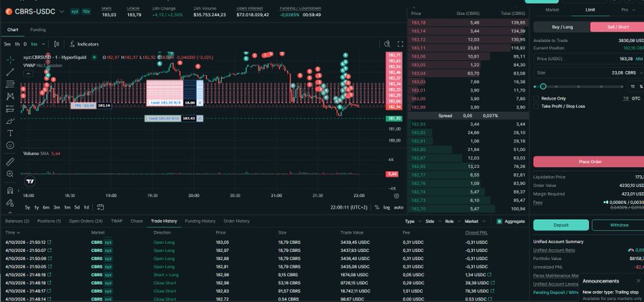Select the Text annotation tool

point(10,133)
